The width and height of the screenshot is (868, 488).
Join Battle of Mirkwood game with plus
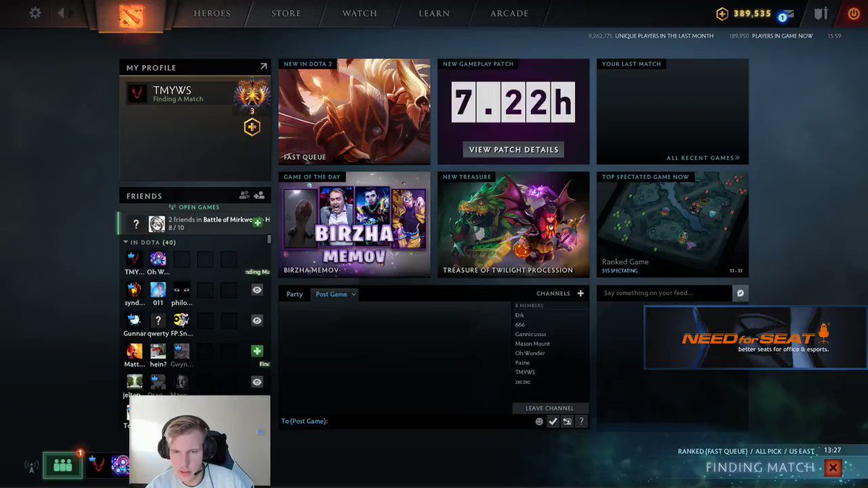pyautogui.click(x=258, y=223)
